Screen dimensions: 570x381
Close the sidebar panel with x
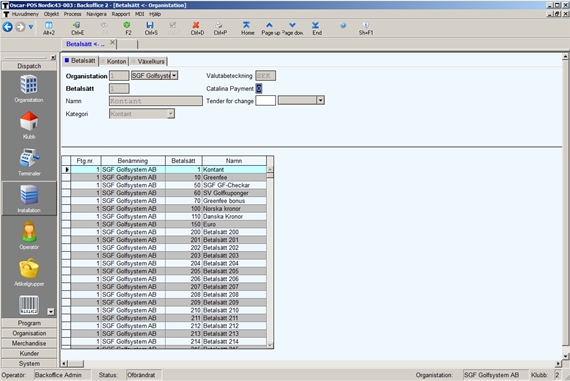pyautogui.click(x=53, y=57)
